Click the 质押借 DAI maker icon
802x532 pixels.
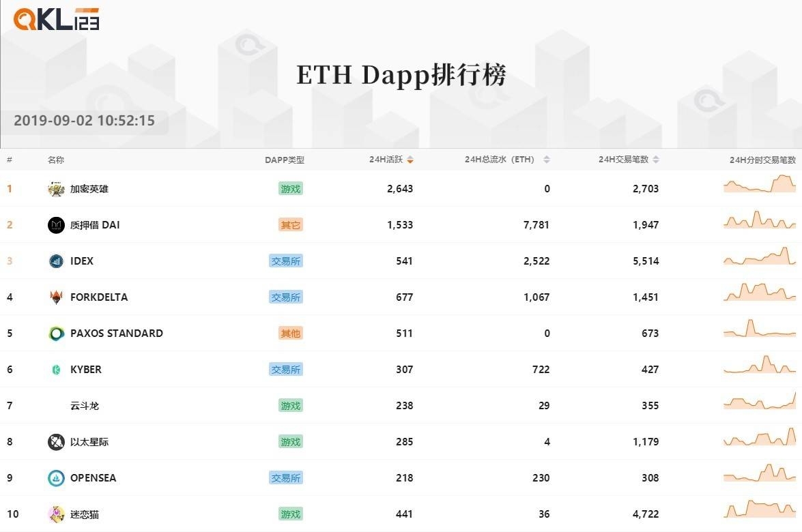pos(56,225)
